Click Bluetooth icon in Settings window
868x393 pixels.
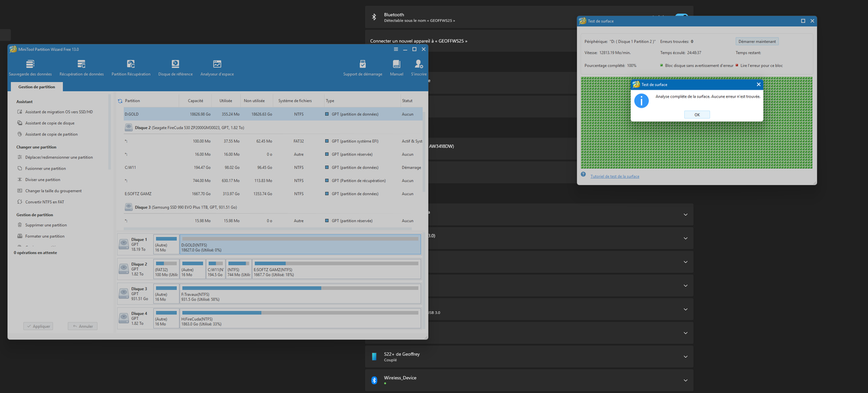pos(374,17)
